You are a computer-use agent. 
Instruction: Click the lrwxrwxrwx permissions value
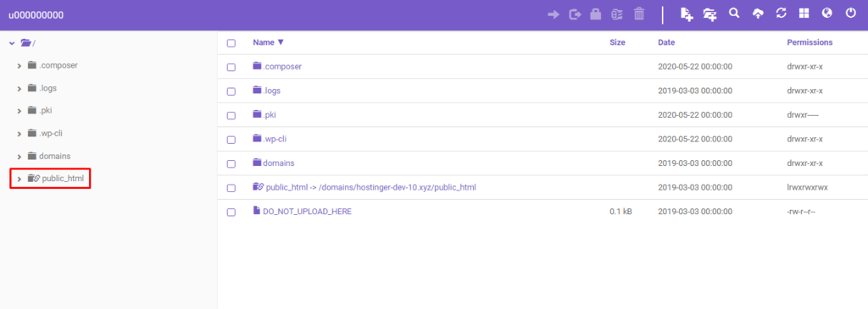click(x=807, y=187)
